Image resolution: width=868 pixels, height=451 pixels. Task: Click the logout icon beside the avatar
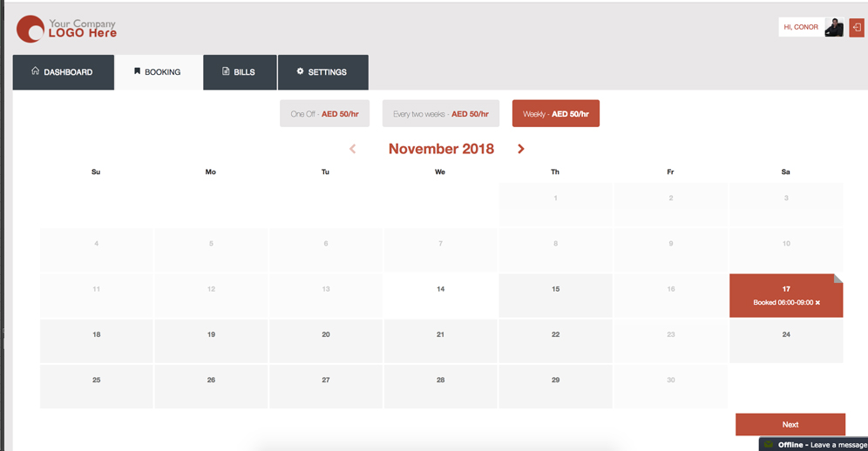(857, 27)
